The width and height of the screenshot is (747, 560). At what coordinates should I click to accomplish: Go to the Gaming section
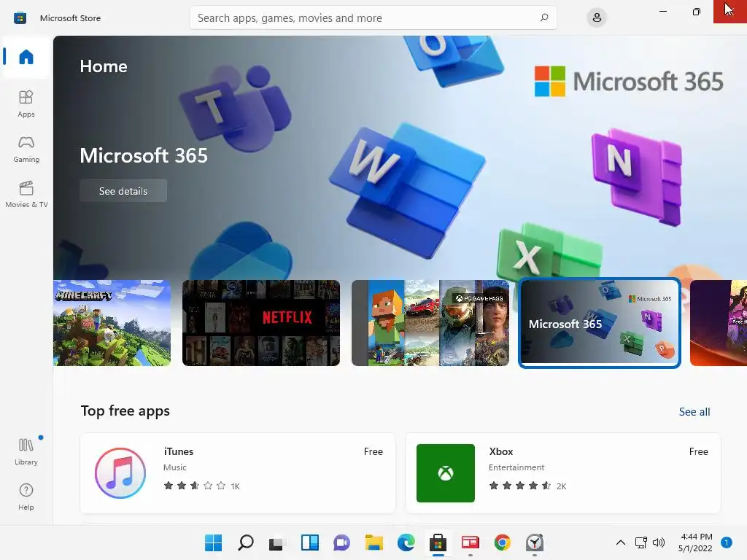26,149
